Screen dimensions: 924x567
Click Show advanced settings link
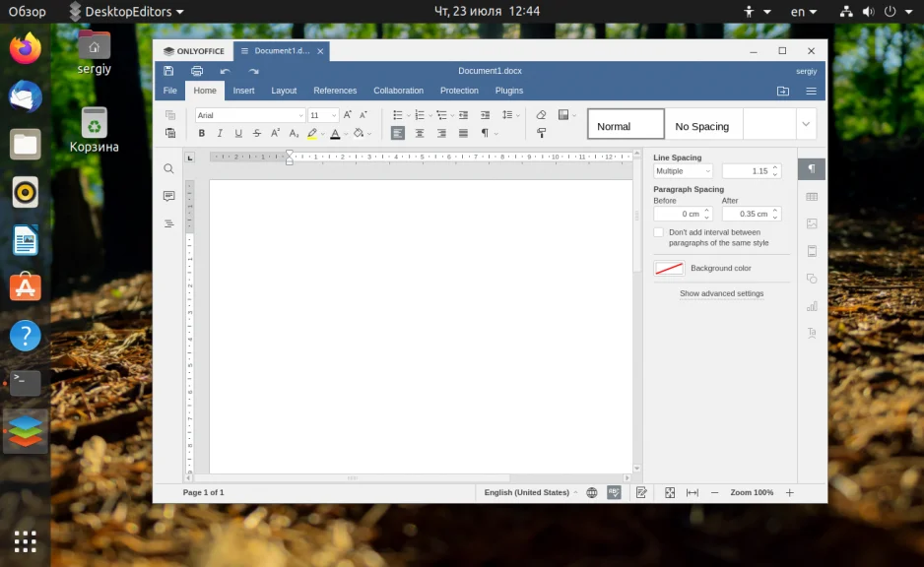coord(721,293)
